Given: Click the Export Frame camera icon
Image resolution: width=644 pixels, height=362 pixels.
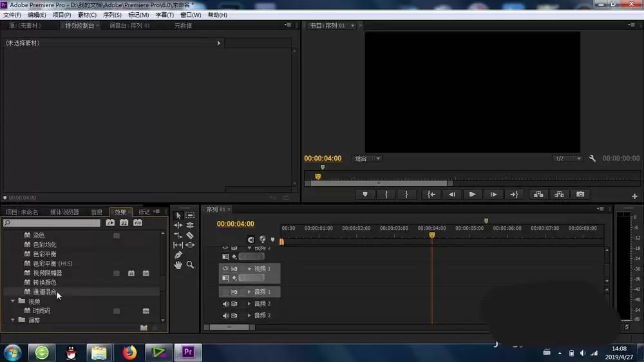Looking at the screenshot, I should (x=580, y=195).
